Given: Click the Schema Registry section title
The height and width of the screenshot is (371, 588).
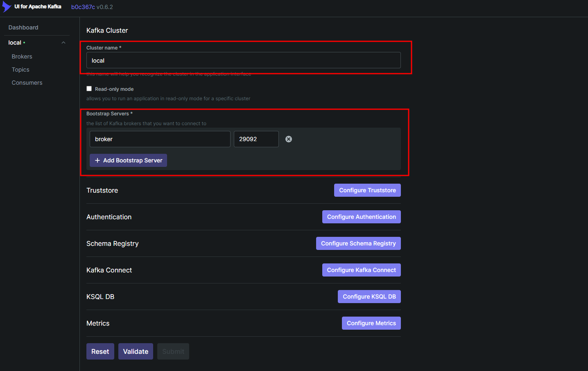Looking at the screenshot, I should coord(113,244).
